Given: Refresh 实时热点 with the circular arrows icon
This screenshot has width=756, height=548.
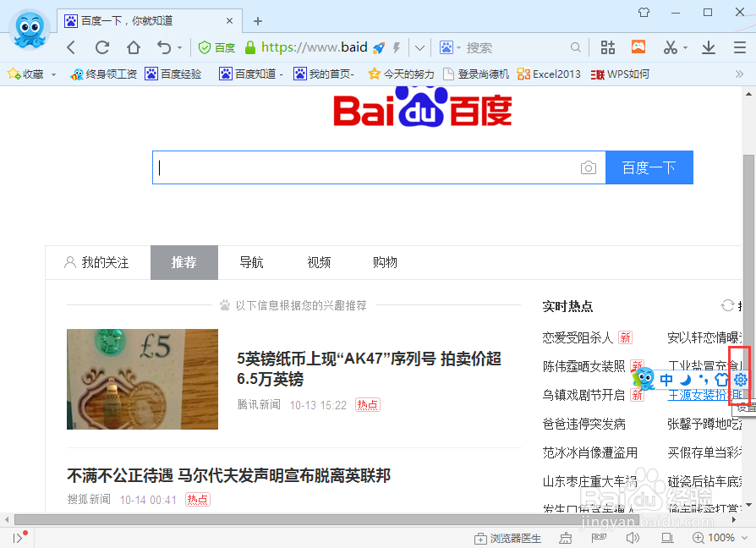Looking at the screenshot, I should [727, 305].
